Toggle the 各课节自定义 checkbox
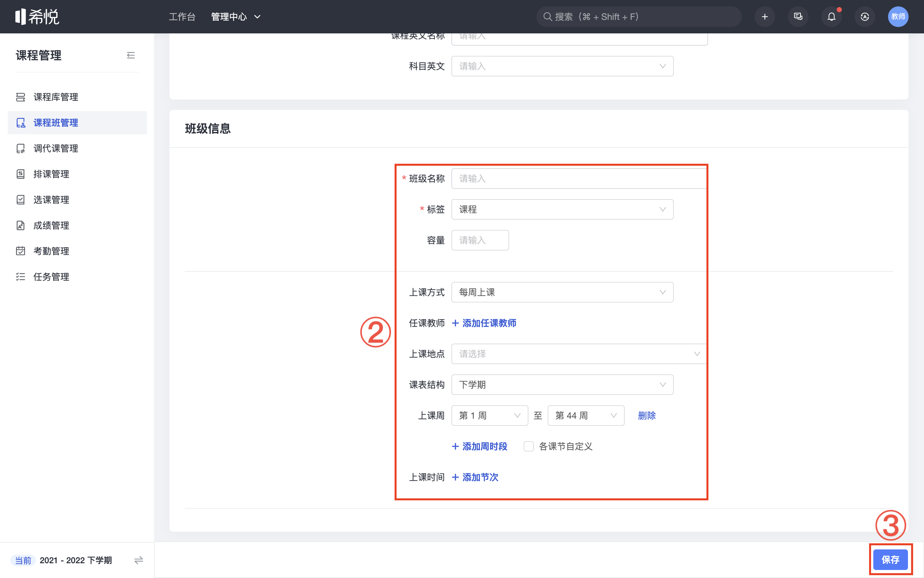The width and height of the screenshot is (924, 578). (528, 446)
